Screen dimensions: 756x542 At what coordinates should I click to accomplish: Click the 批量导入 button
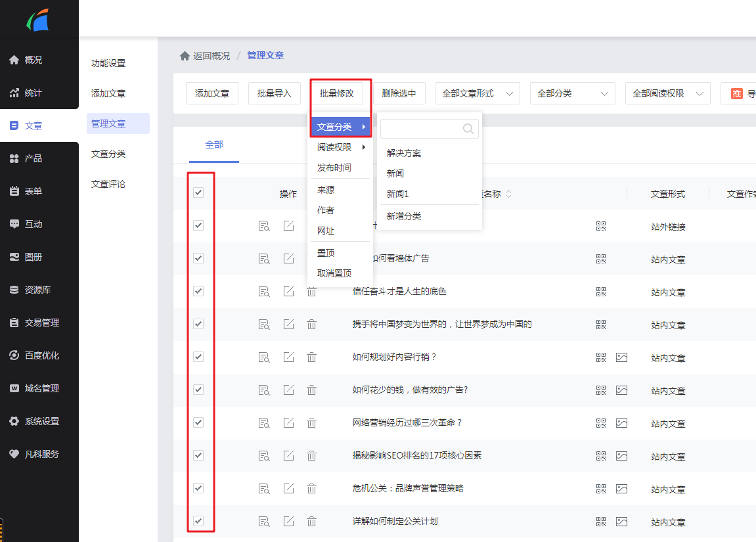coord(275,93)
